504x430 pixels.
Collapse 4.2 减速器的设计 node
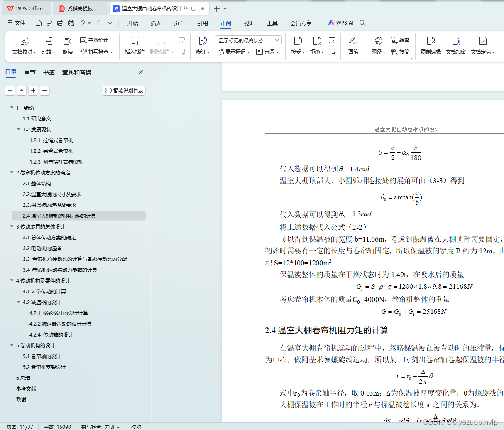click(x=19, y=302)
